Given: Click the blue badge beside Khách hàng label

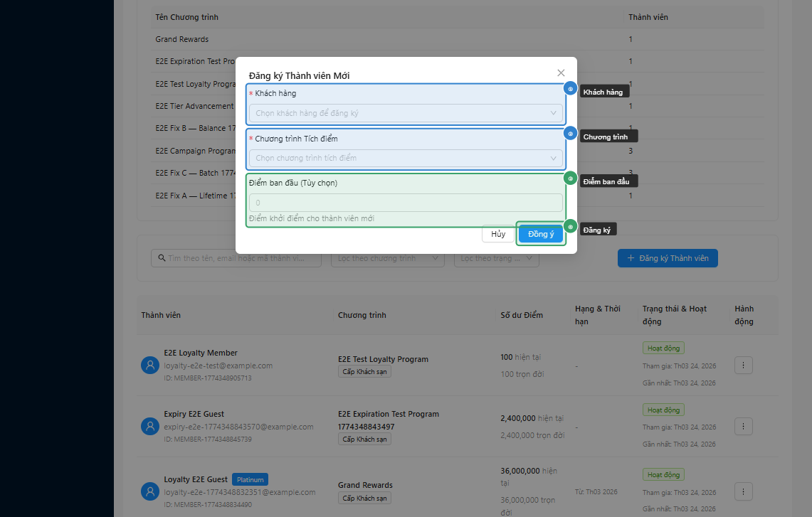Looking at the screenshot, I should coord(570,88).
